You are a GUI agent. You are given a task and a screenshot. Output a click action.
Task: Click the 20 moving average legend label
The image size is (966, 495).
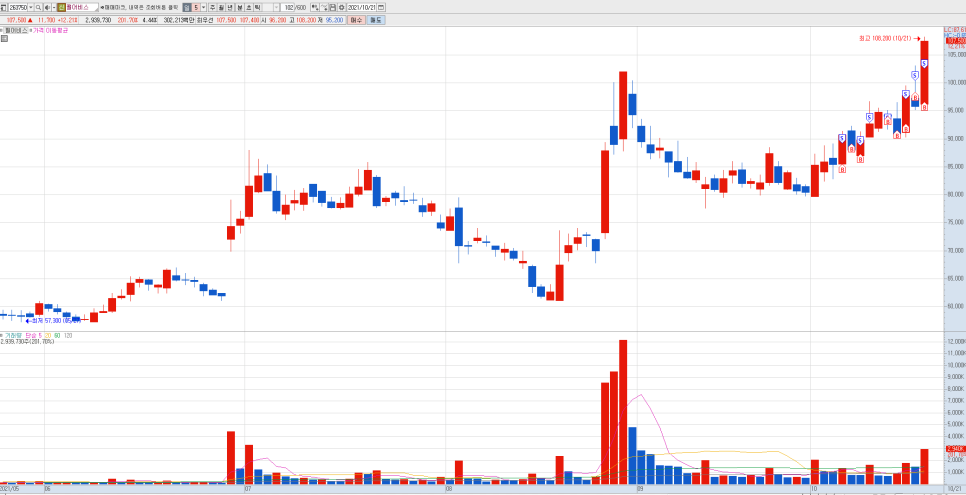tap(48, 336)
